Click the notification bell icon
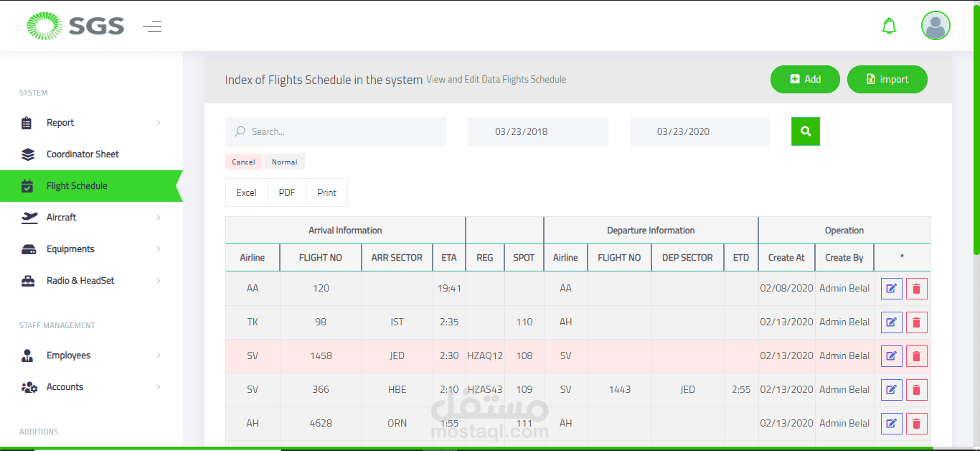This screenshot has height=451, width=980. click(x=889, y=27)
